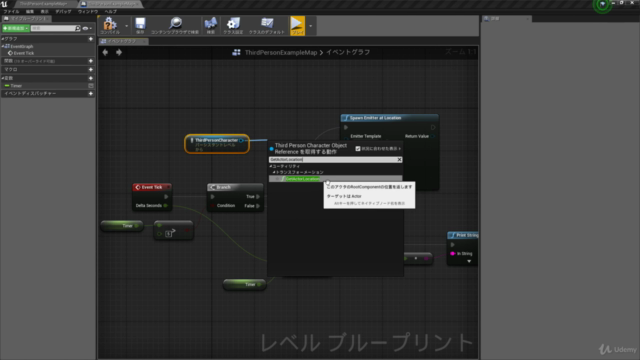Open Play options dropdown arrow beside プレイ
Viewport: 640px width, 360px height.
[x=311, y=26]
